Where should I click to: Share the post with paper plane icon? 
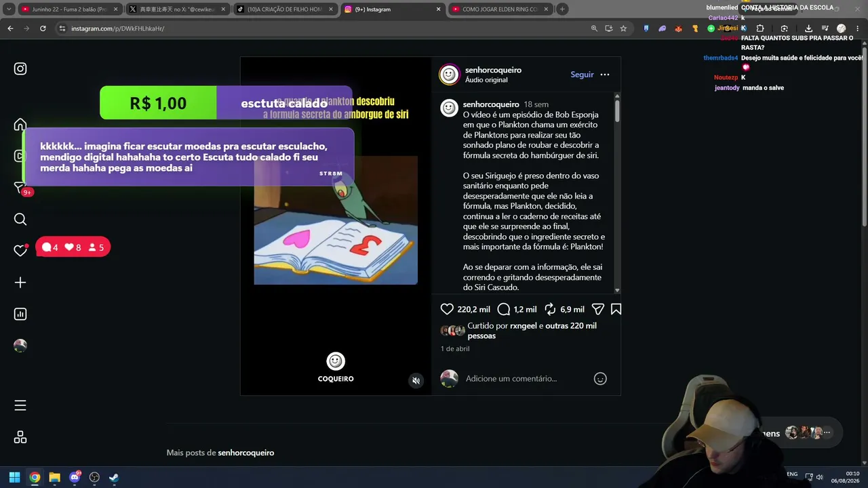click(597, 309)
